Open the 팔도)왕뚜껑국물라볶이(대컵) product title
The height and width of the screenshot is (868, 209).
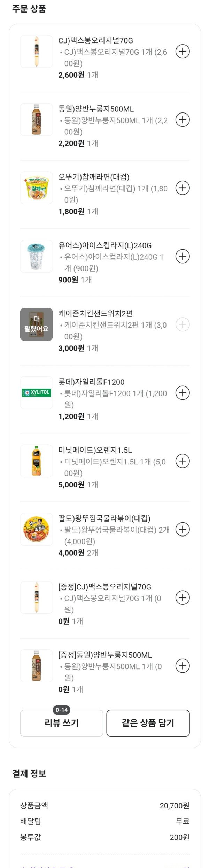104,518
